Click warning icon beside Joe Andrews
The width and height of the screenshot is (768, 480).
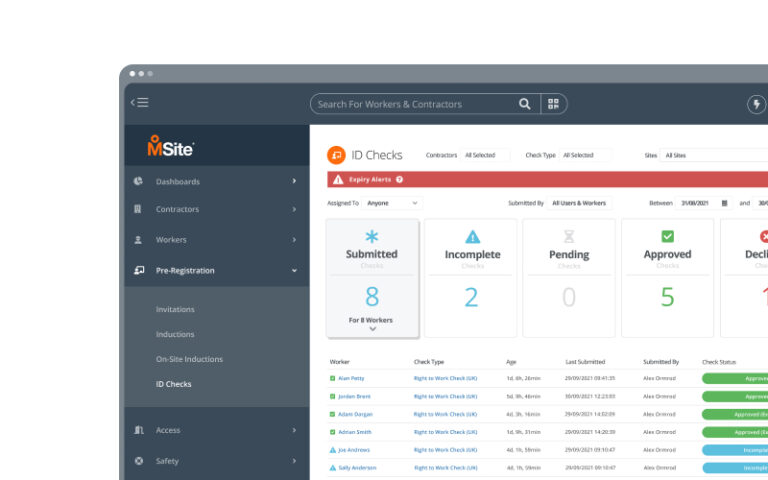click(x=333, y=450)
